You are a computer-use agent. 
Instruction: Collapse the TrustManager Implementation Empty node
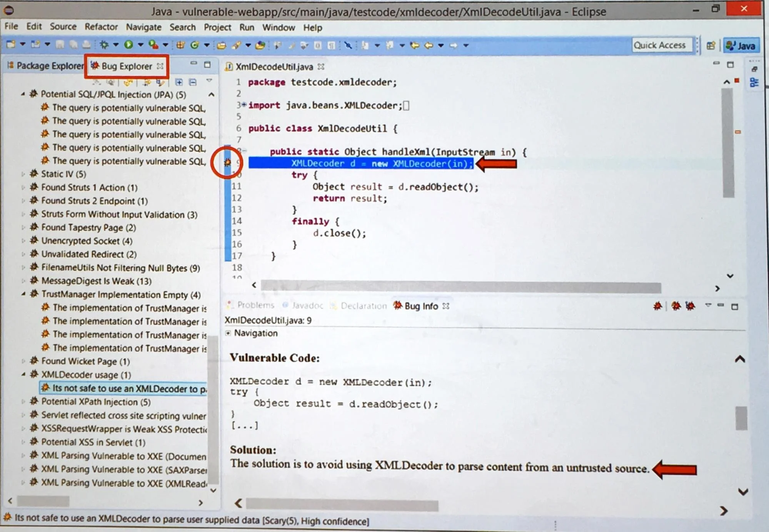click(23, 294)
